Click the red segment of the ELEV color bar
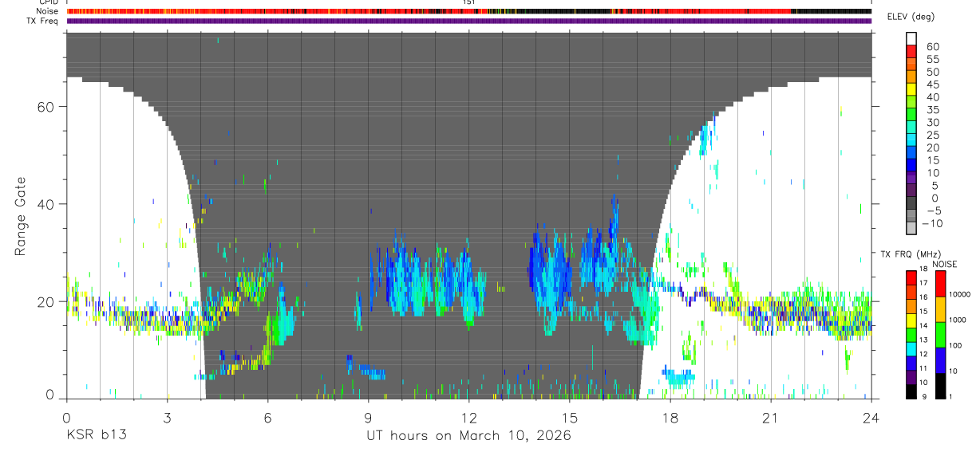Viewport: 980px width, 452px height. click(911, 51)
